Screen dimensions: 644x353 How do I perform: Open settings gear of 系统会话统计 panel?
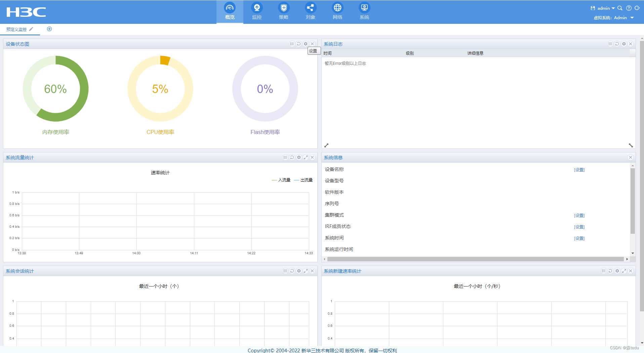pos(299,271)
